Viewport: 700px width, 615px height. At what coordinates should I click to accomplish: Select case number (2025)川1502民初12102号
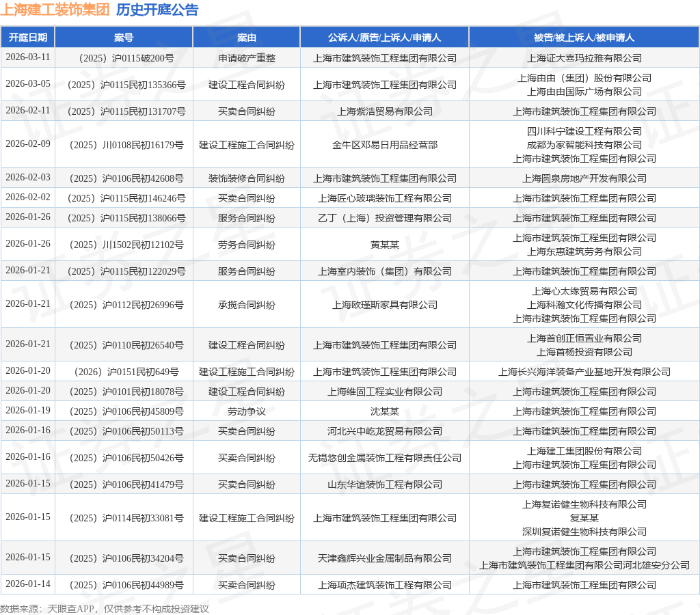(x=126, y=245)
